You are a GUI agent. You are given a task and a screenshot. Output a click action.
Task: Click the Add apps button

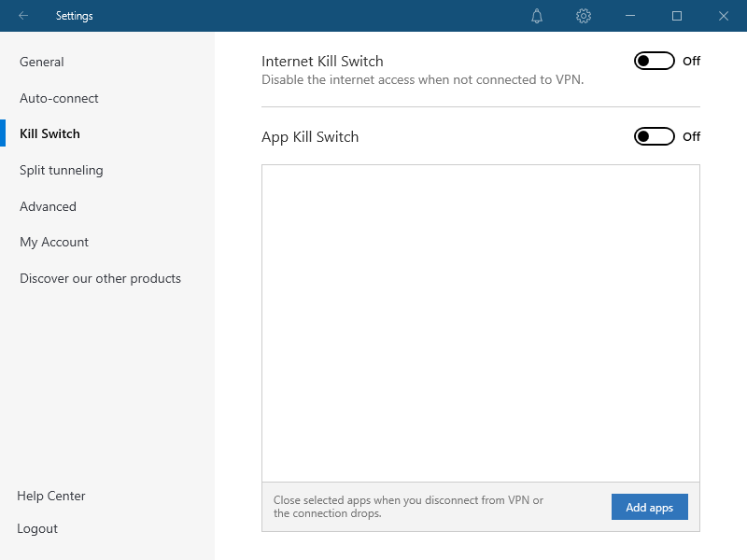click(x=649, y=507)
